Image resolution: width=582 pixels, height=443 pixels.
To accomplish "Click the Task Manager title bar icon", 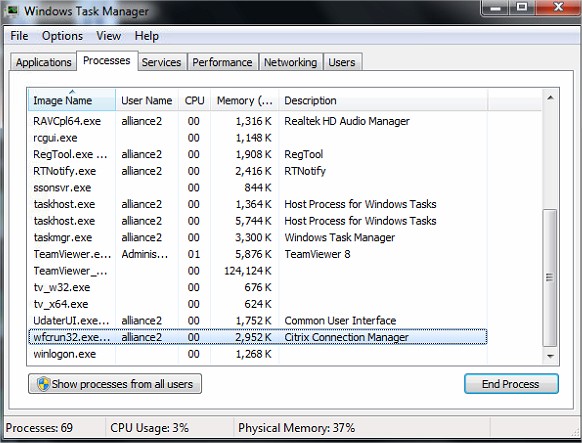I will pyautogui.click(x=12, y=10).
